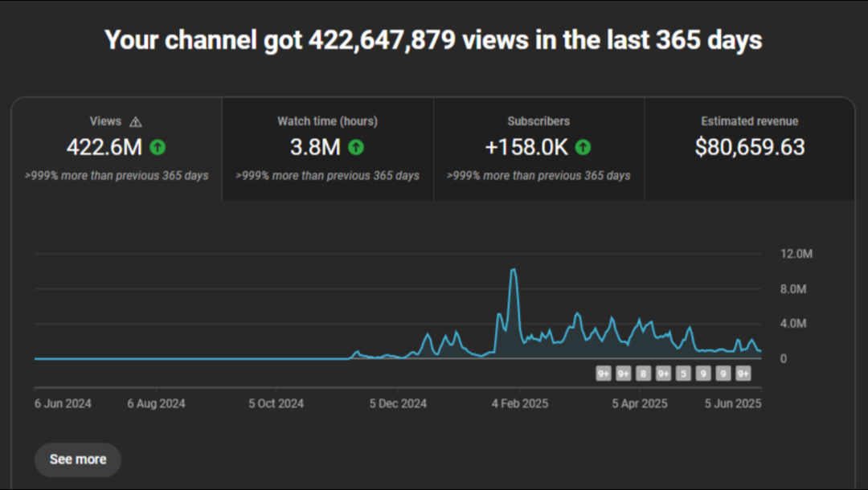868x490 pixels.
Task: Click the leftmost 9+ video marker
Action: [604, 374]
